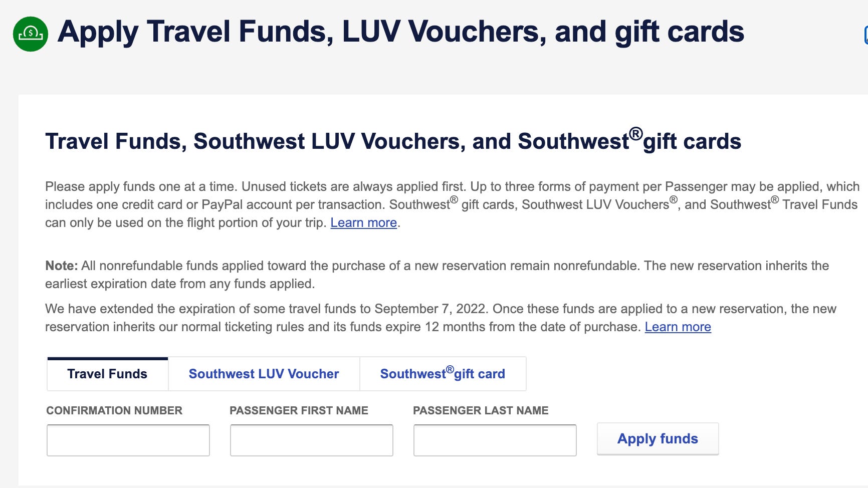Click the text mentioning September 7, 2022
Screen dimensions: 868x488
[x=430, y=309]
